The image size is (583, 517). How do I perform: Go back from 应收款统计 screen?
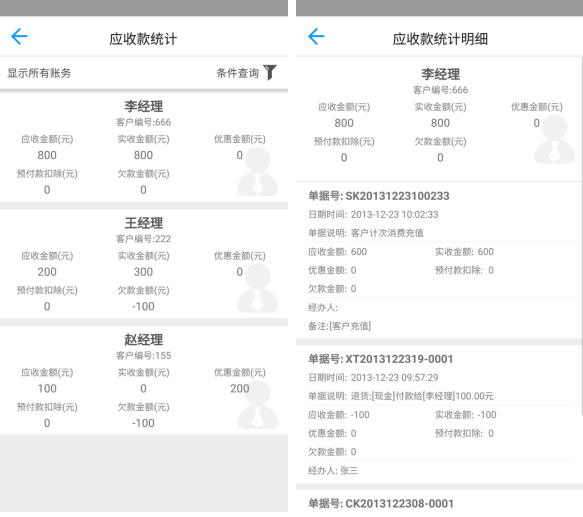pos(19,36)
